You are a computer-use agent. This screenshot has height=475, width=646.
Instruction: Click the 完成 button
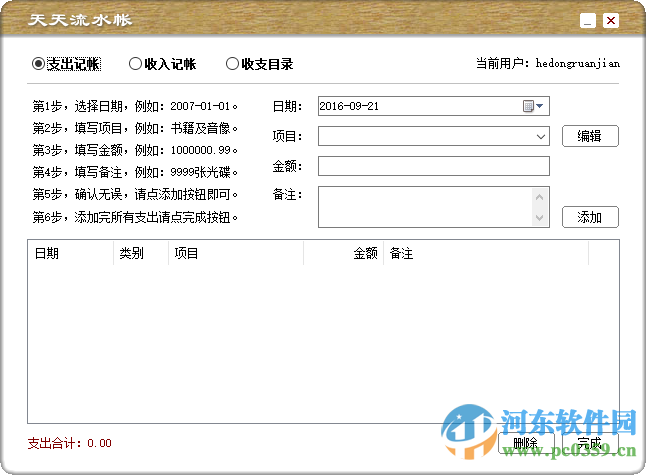click(590, 443)
